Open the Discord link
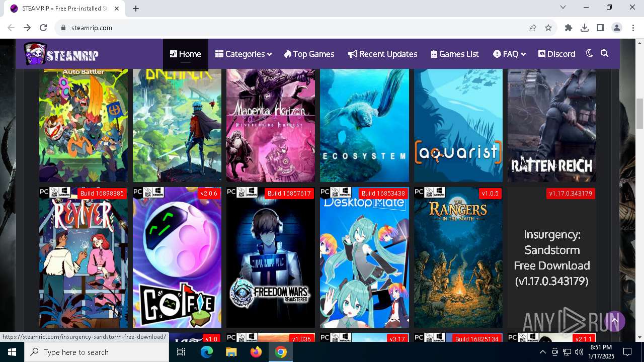Viewport: 644px width, 362px height. tap(556, 54)
